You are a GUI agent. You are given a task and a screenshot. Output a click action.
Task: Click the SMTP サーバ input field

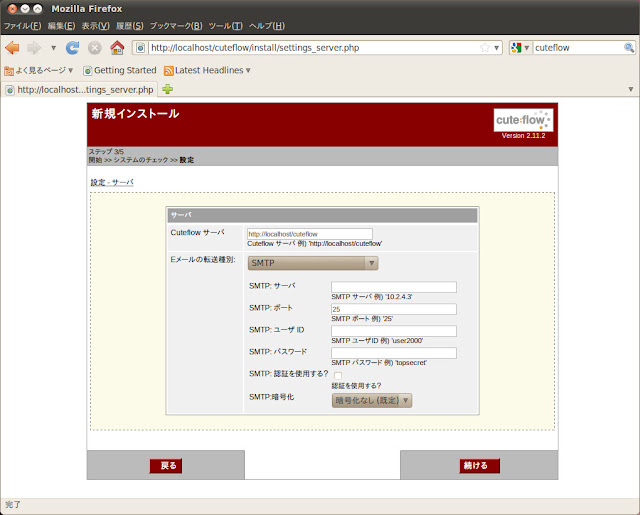393,287
